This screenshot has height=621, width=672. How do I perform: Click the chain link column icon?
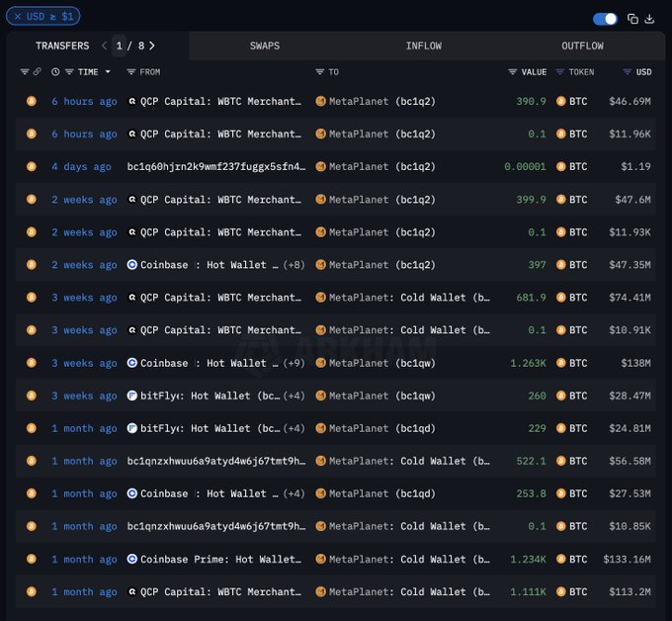coord(38,71)
